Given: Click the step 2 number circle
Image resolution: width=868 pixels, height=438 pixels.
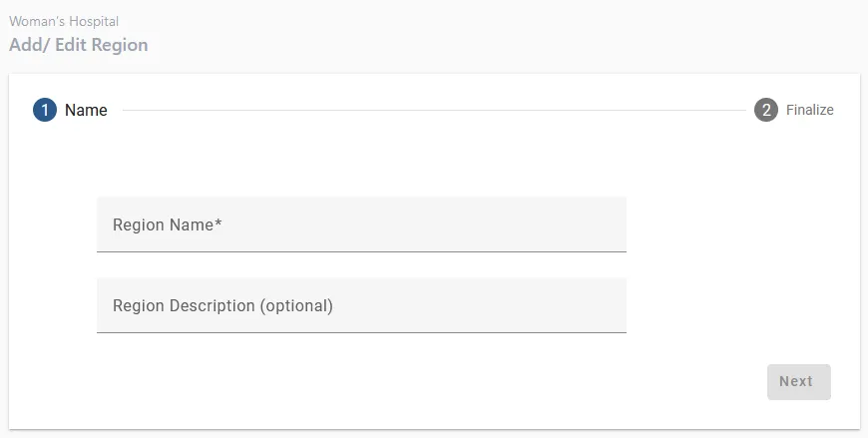Looking at the screenshot, I should point(766,110).
